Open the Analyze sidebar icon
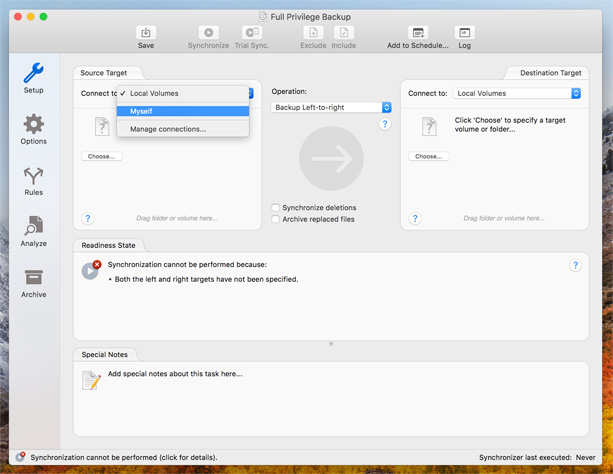The height and width of the screenshot is (474, 613). (x=34, y=226)
